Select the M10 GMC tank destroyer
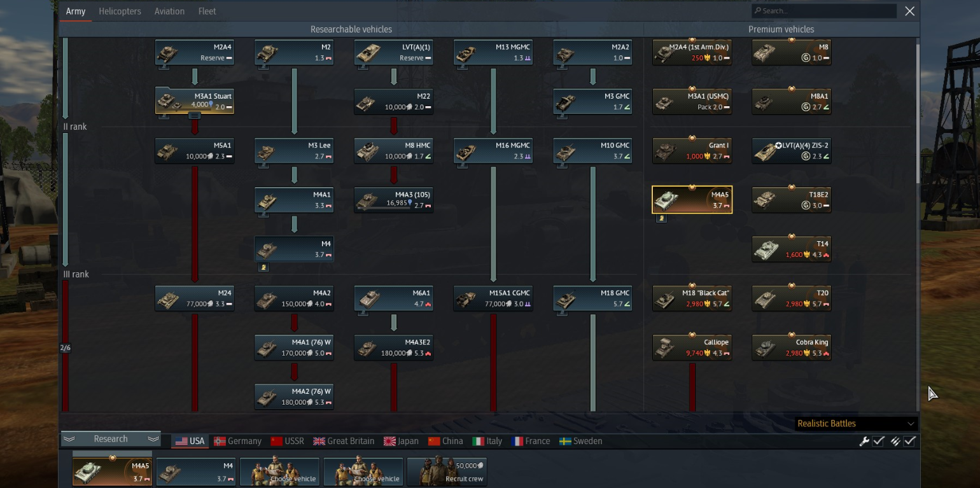The height and width of the screenshot is (488, 980). (x=592, y=151)
